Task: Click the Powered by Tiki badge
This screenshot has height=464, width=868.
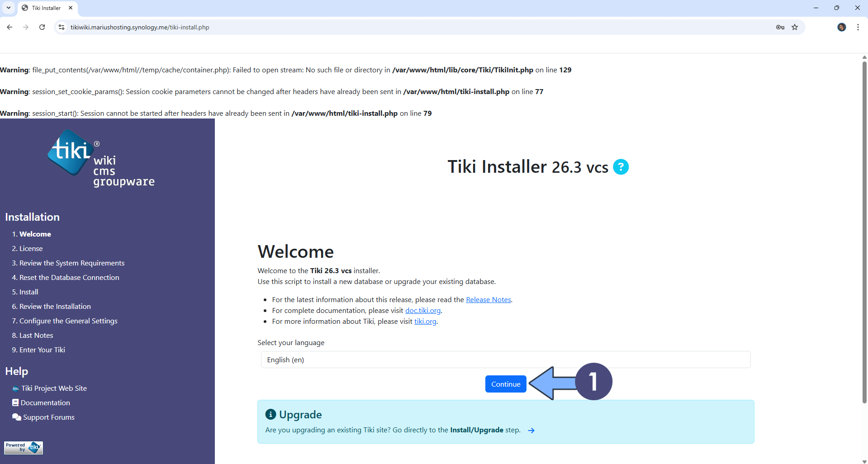Action: click(23, 447)
